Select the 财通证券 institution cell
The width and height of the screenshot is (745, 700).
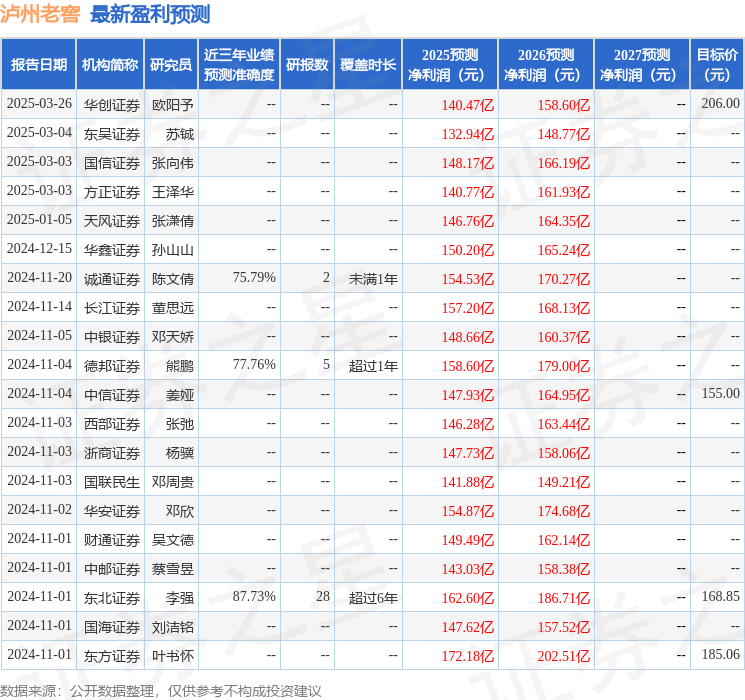(x=112, y=540)
